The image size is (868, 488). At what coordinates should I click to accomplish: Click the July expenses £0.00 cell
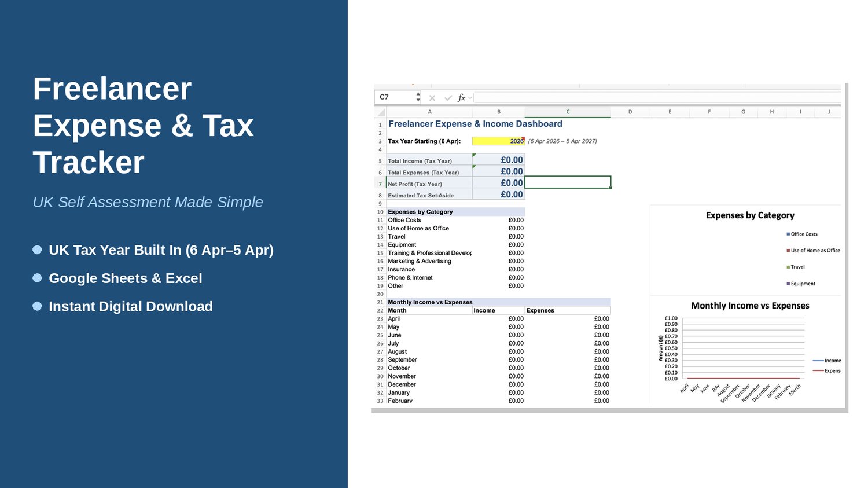tap(568, 343)
